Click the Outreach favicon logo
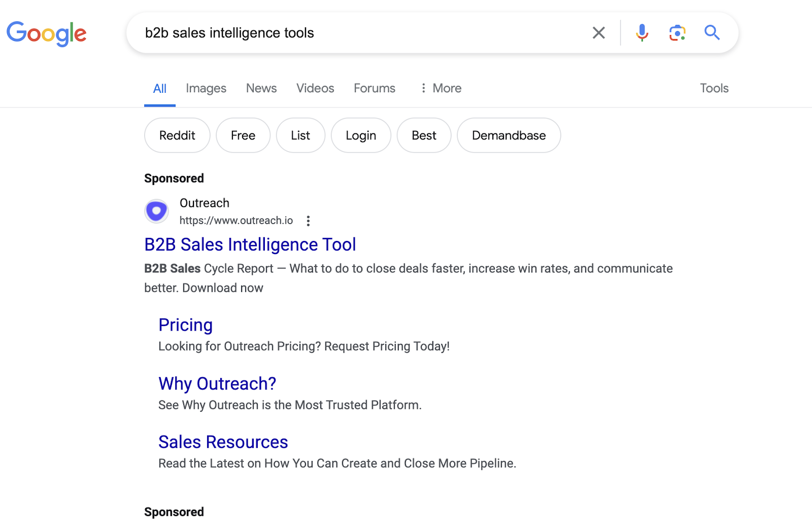This screenshot has width=812, height=525. pos(156,211)
